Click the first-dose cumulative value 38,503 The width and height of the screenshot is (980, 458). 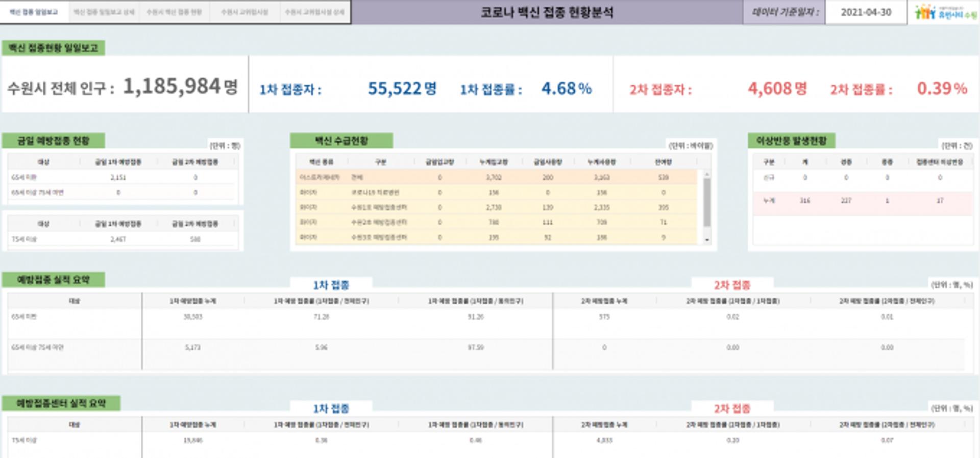tap(193, 317)
